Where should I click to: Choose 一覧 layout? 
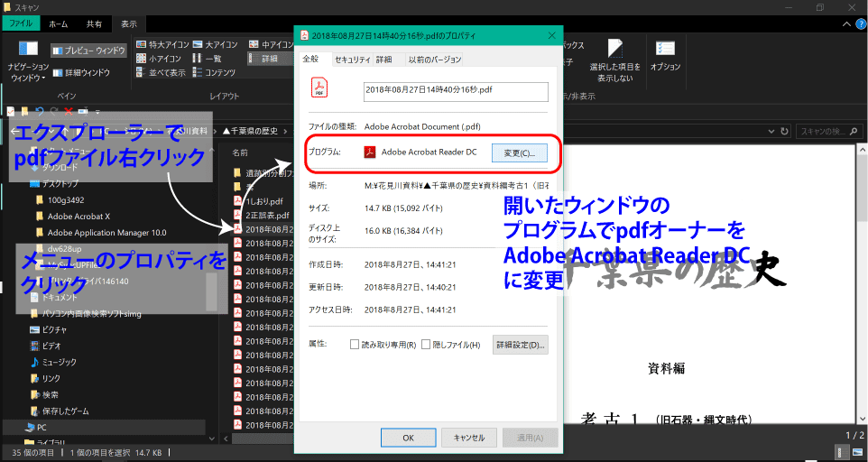tap(208, 58)
